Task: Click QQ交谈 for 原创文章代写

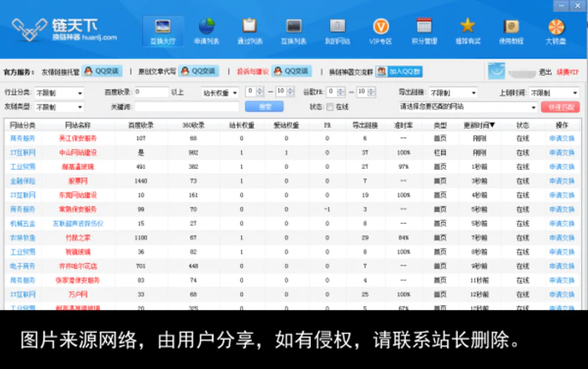Action: 199,71
